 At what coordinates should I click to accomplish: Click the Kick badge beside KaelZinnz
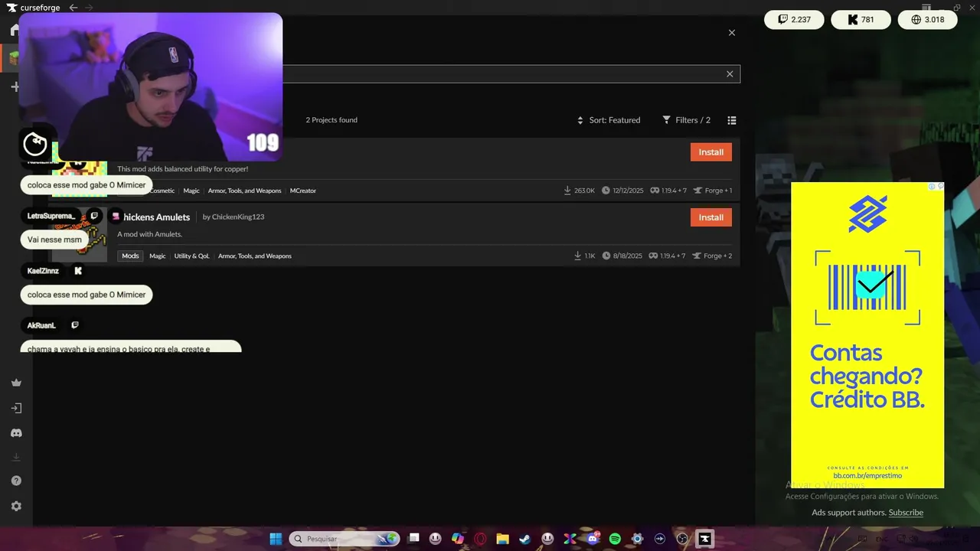[78, 271]
